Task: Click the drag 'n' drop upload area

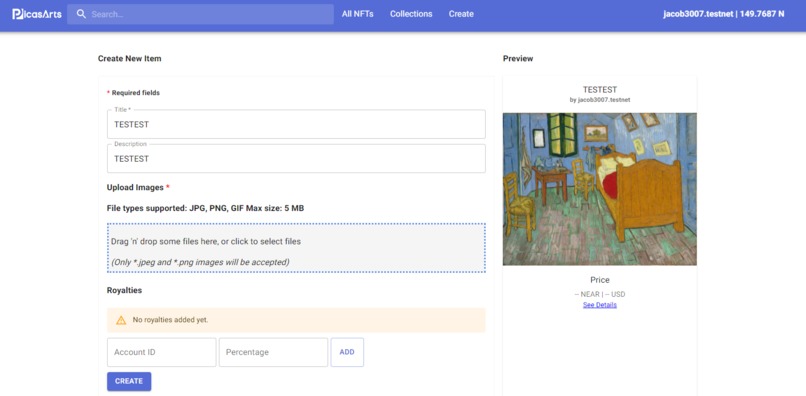Action: [296, 247]
